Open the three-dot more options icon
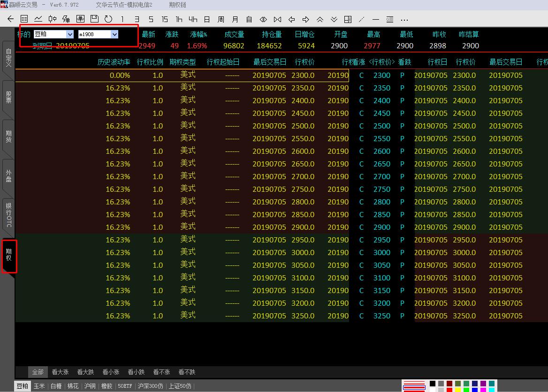The width and height of the screenshot is (548, 392). coord(404,19)
